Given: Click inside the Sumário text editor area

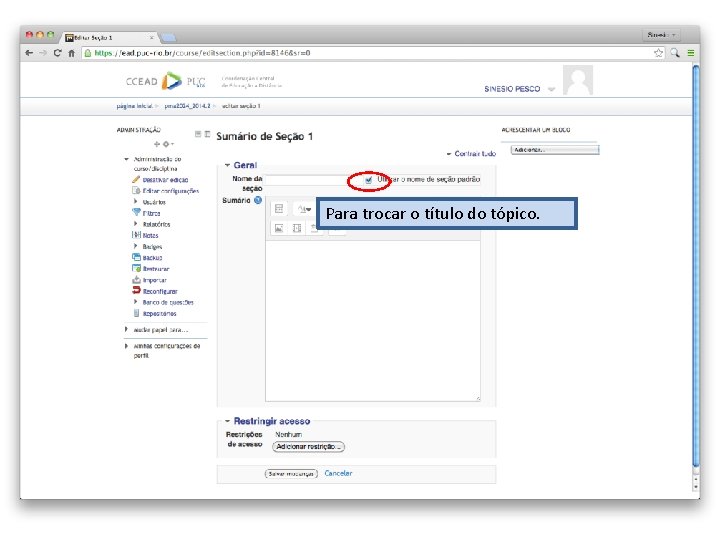Looking at the screenshot, I should 373,321.
